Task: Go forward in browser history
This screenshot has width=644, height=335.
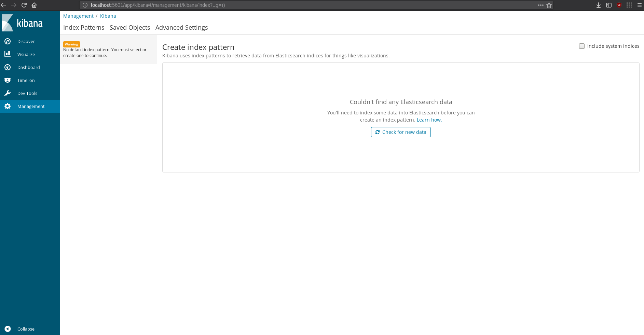Action: (x=14, y=5)
